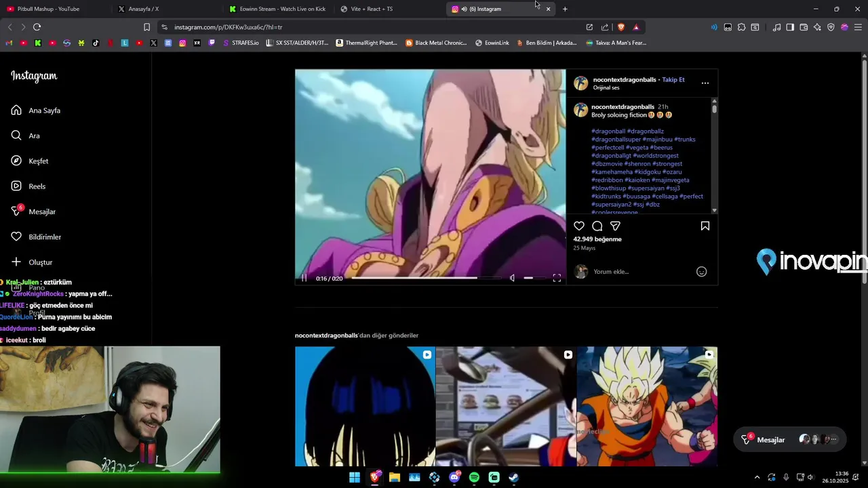Mute the video speaker icon
Viewport: 868px width, 488px height.
point(512,278)
